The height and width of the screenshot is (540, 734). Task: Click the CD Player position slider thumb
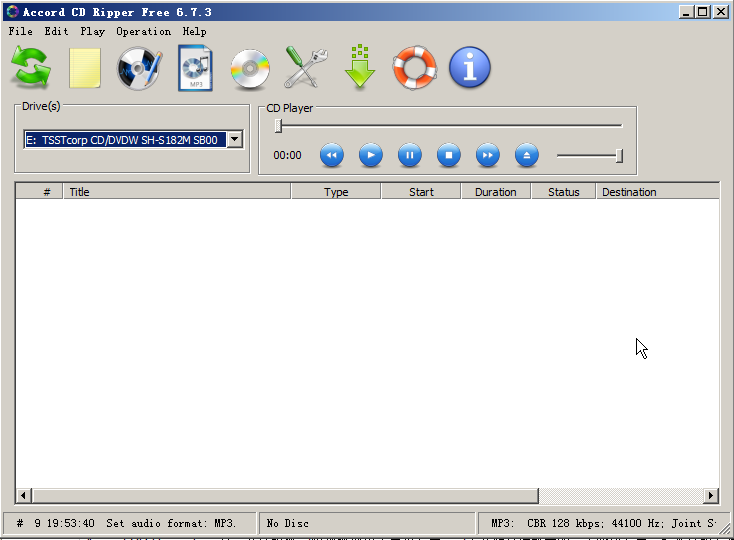coord(278,125)
